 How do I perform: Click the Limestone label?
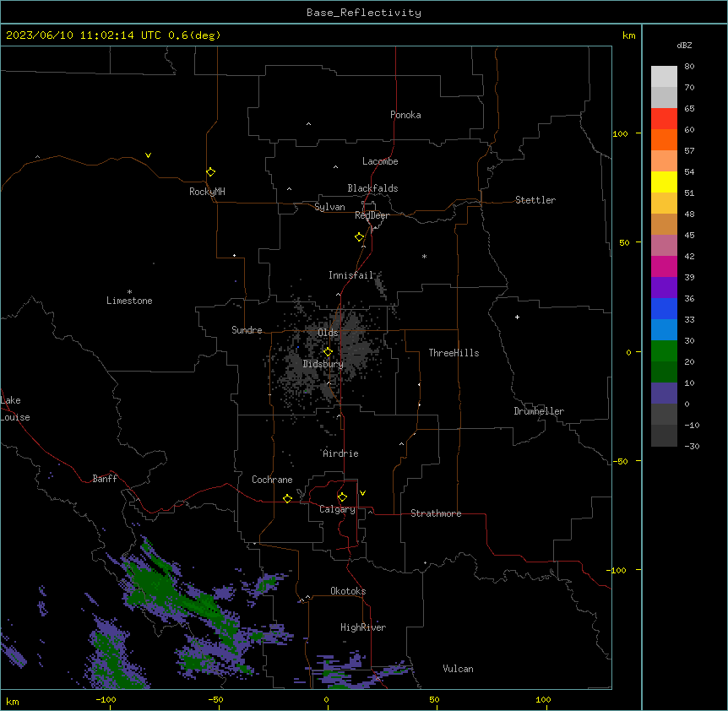(129, 301)
